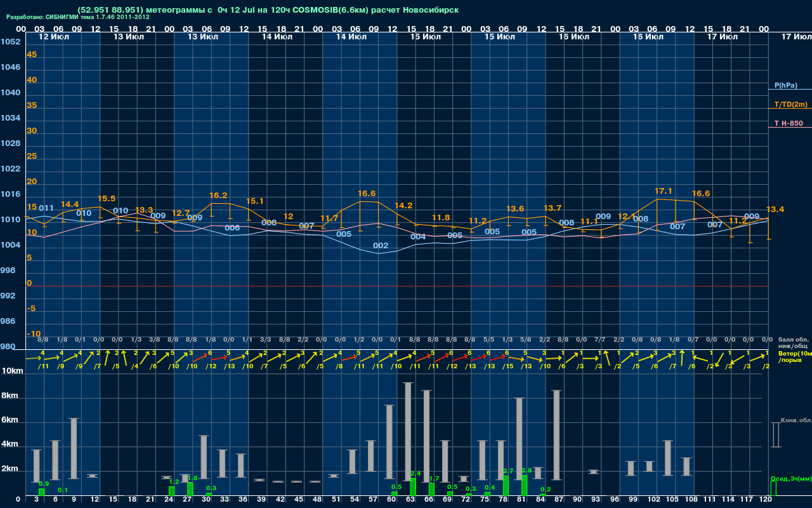Click the orange -10 temperature axis label
812x508 pixels.
34,334
